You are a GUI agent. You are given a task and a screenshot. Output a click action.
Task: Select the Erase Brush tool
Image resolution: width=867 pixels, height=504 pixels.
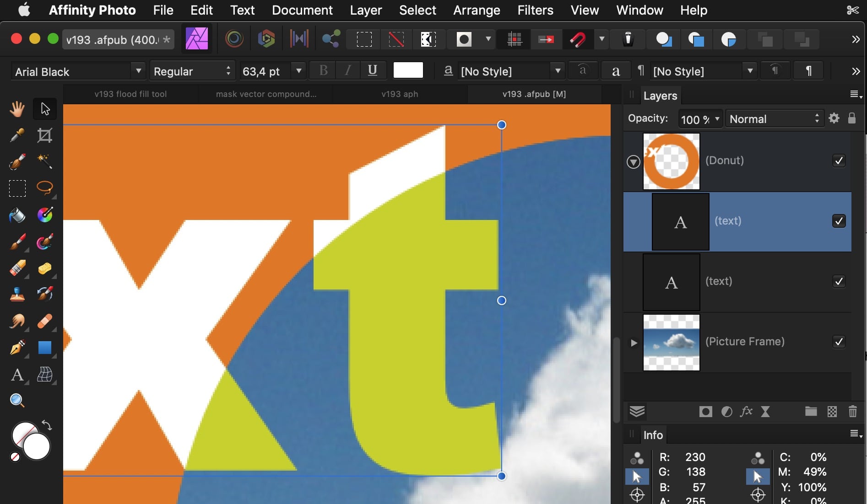point(17,268)
